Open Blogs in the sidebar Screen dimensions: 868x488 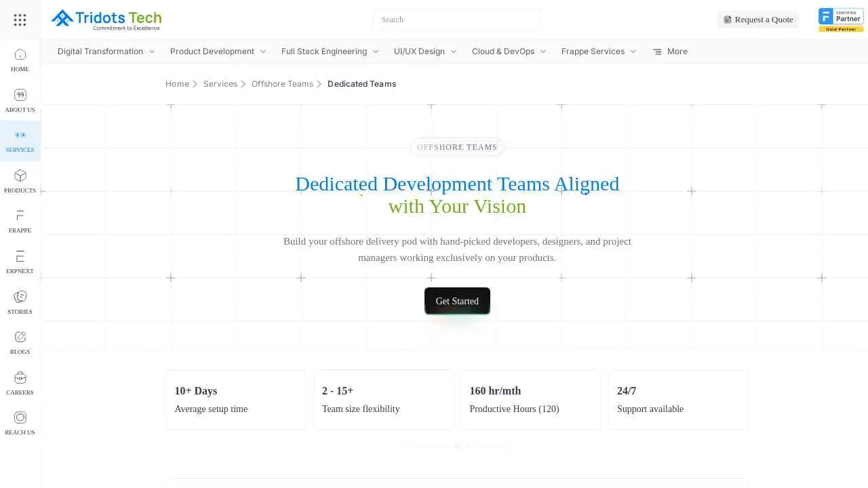(x=20, y=342)
